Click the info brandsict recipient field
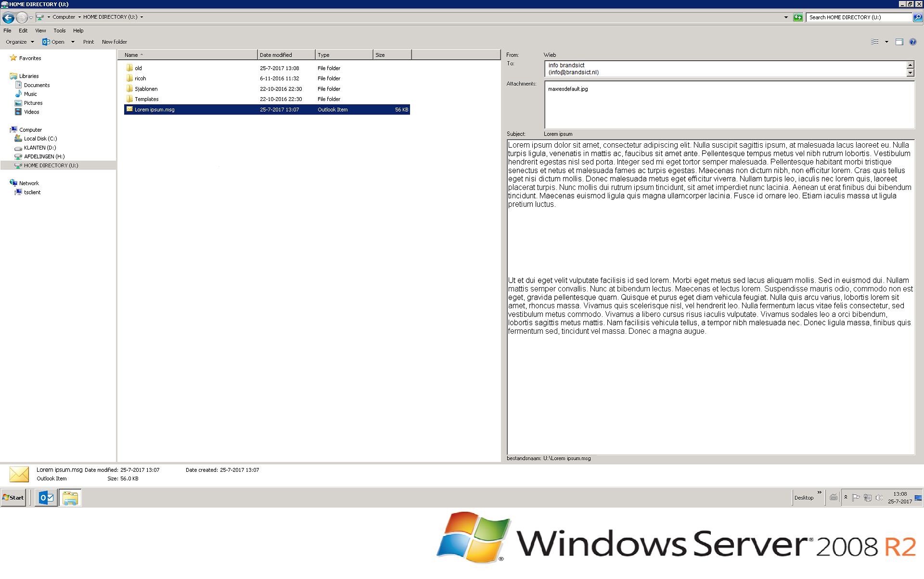Screen dimensions: 924x579 tap(725, 69)
